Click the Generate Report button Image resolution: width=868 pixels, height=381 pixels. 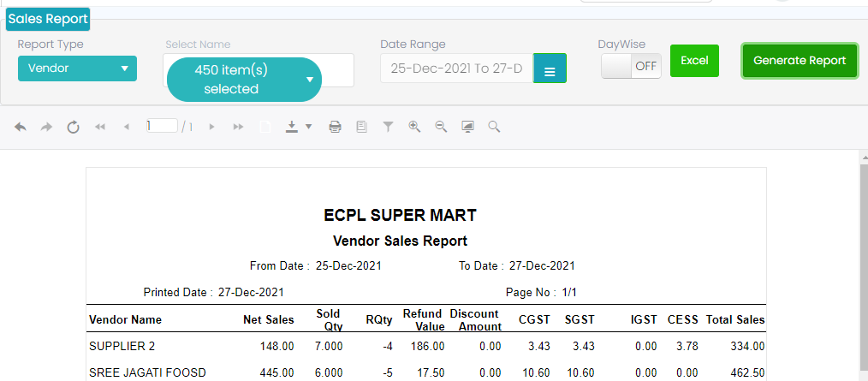(800, 61)
